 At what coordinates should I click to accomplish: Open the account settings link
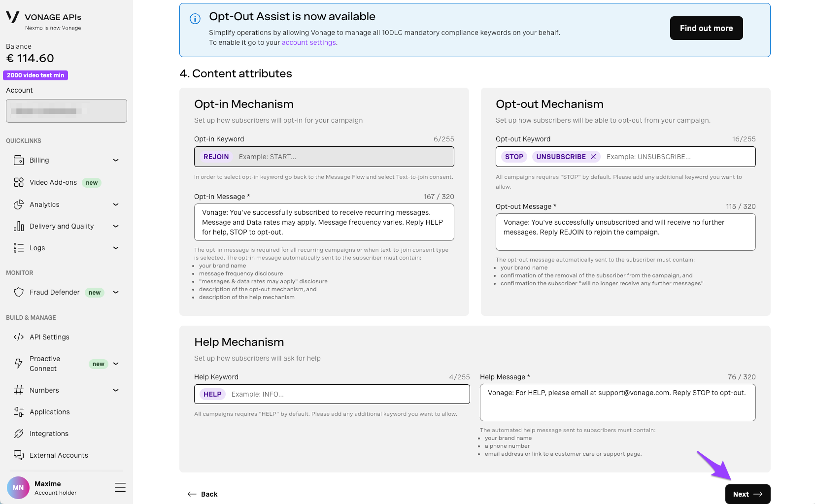pyautogui.click(x=308, y=42)
